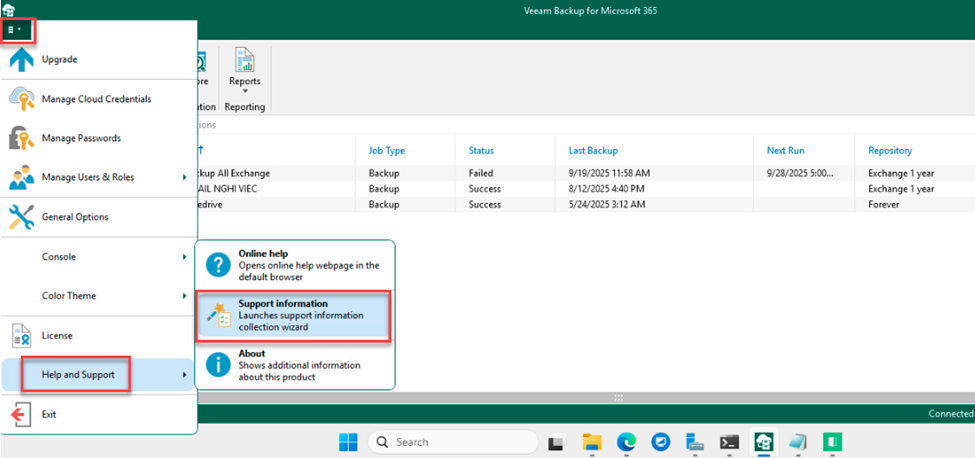Open the main hamburger menu button

[16, 30]
